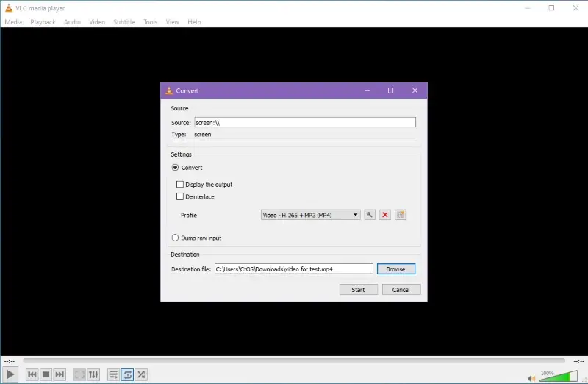Click the Source input field

click(305, 122)
